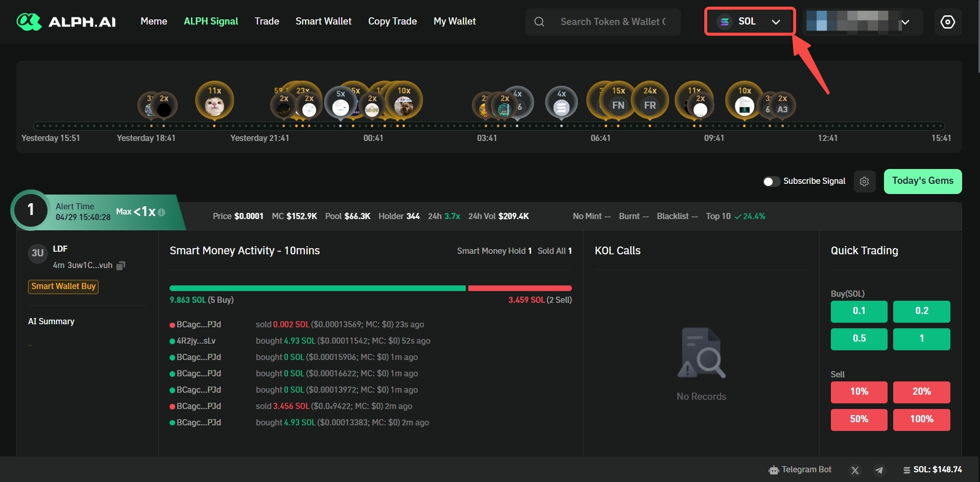Click the No Records placeholder icon

[x=701, y=353]
